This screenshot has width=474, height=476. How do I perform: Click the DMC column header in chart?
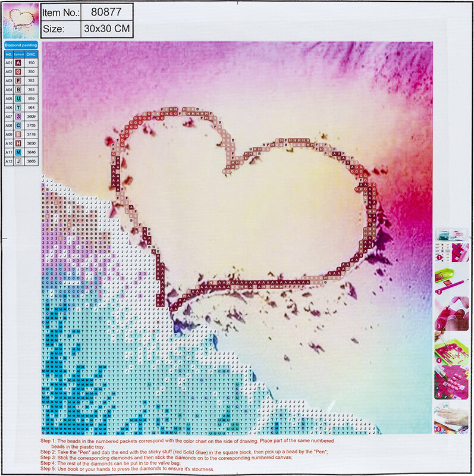32,54
